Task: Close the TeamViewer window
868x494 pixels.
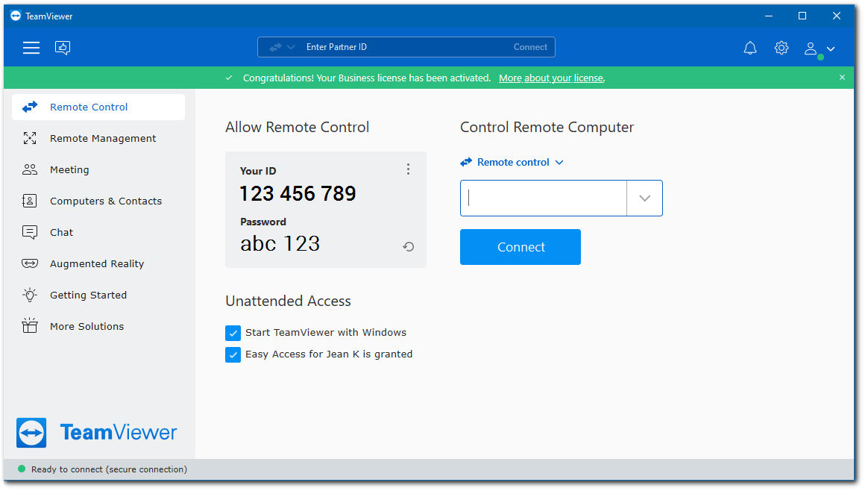Action: 837,16
